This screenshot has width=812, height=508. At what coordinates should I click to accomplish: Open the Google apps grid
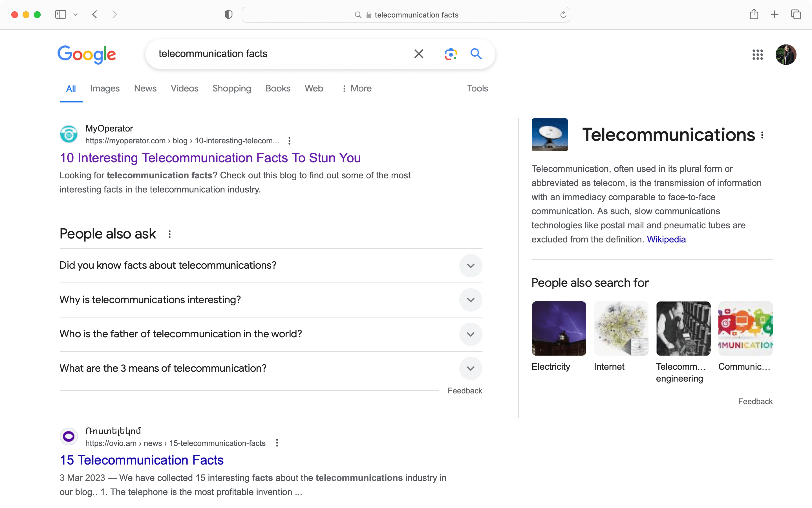pyautogui.click(x=757, y=54)
